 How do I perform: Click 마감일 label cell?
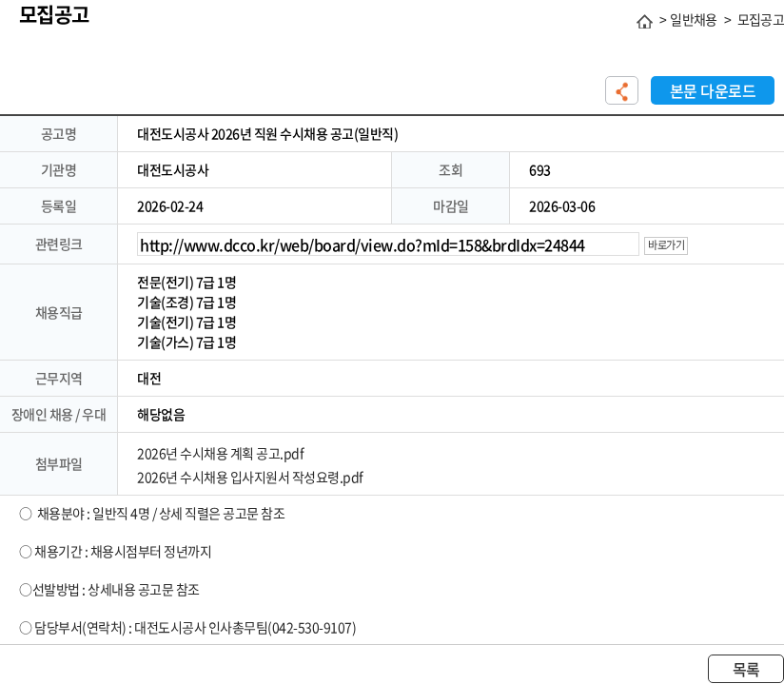pyautogui.click(x=450, y=206)
